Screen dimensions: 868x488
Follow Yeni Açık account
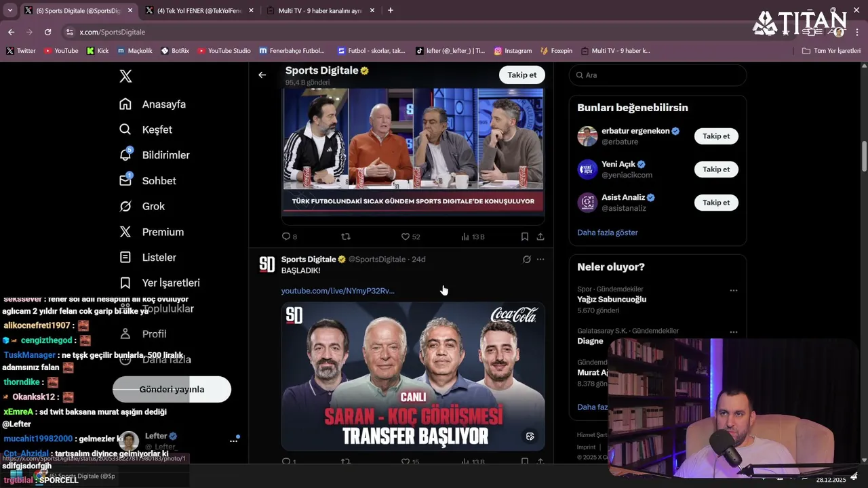[x=716, y=169]
